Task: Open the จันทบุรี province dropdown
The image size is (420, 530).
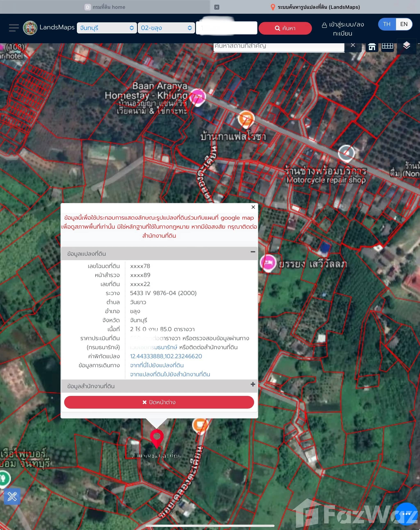Action: (x=107, y=28)
